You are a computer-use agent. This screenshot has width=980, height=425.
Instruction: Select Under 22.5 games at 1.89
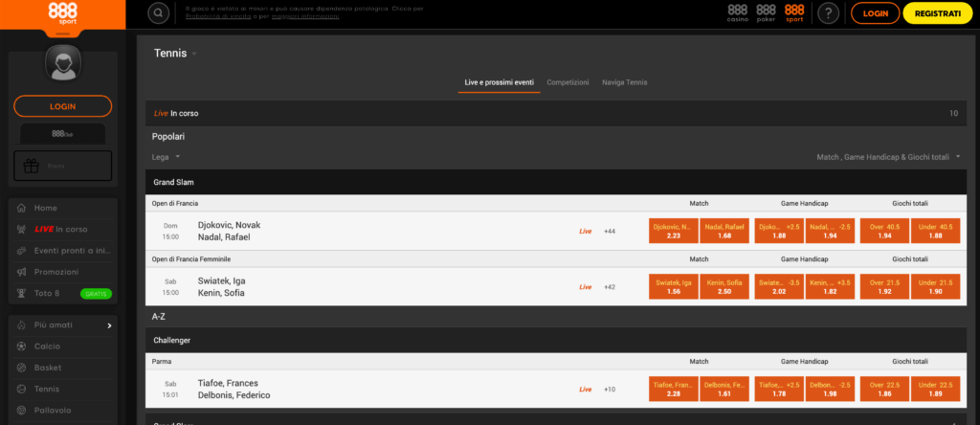(x=936, y=390)
